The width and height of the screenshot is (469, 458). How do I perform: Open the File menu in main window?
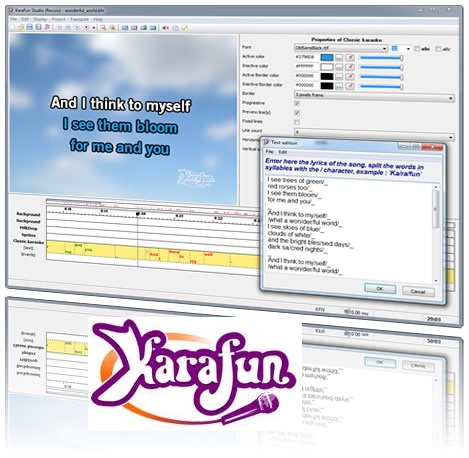[x=14, y=19]
